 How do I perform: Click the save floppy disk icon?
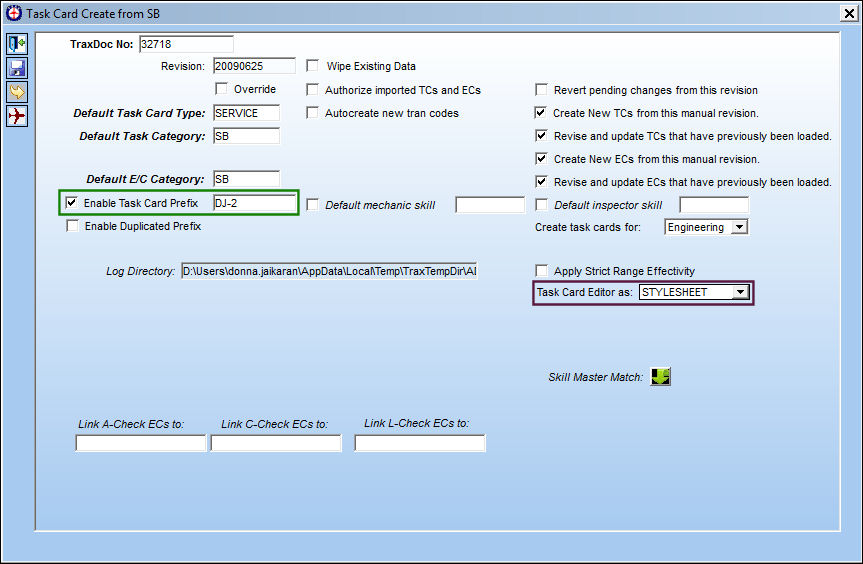(17, 68)
